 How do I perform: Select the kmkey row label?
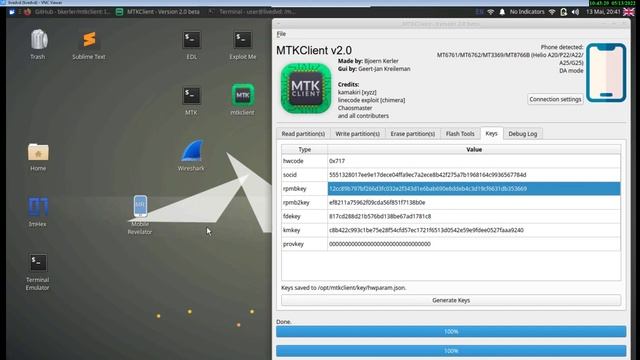coord(304,230)
